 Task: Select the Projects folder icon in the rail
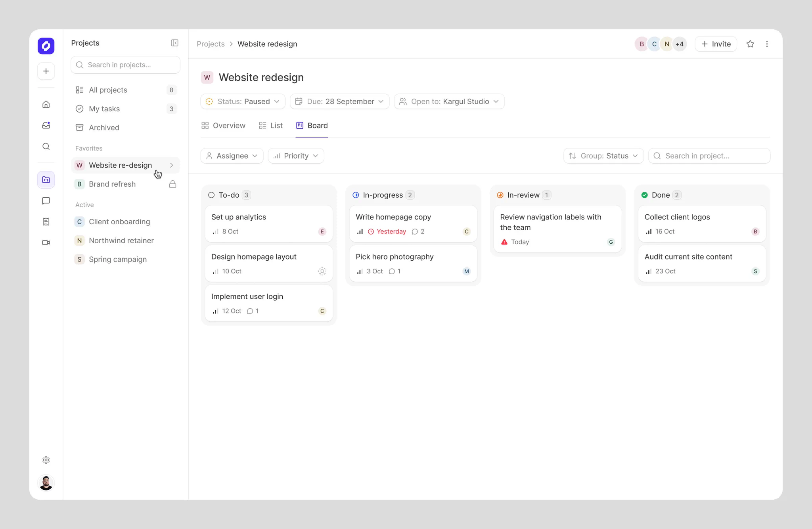(46, 180)
